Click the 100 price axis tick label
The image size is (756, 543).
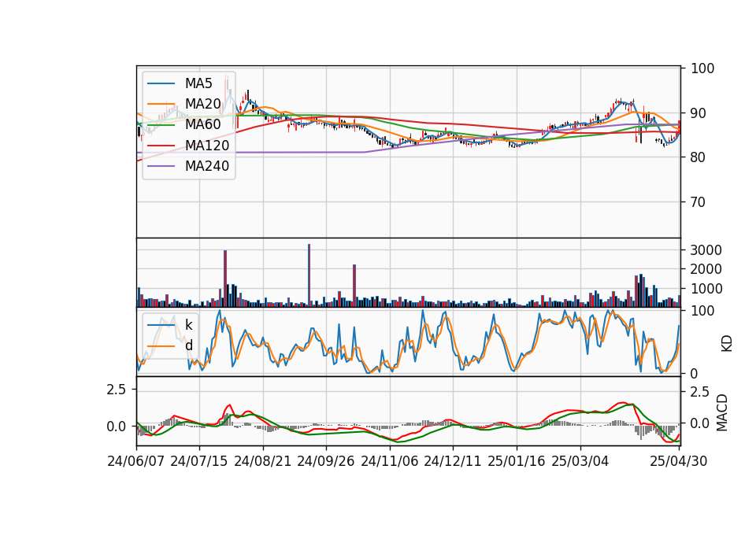pyautogui.click(x=702, y=68)
